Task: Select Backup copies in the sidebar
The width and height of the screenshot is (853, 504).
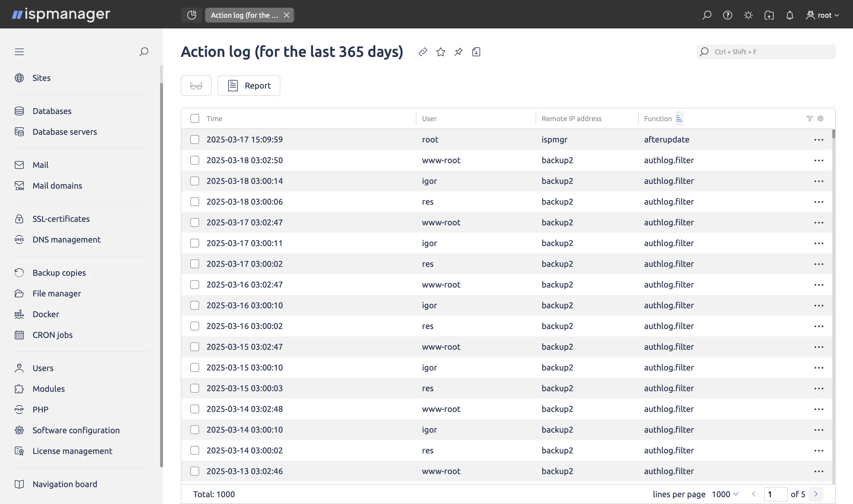Action: click(x=59, y=272)
